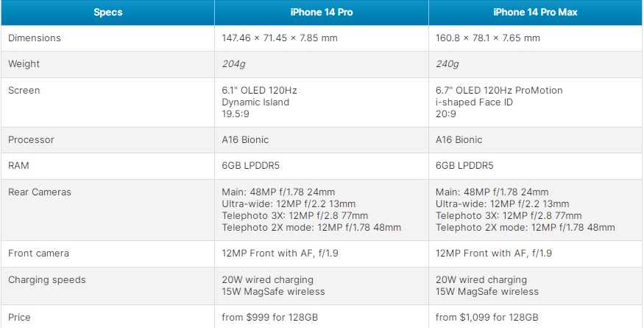Select the 240g weight value
This screenshot has height=328, width=644.
[x=447, y=64]
